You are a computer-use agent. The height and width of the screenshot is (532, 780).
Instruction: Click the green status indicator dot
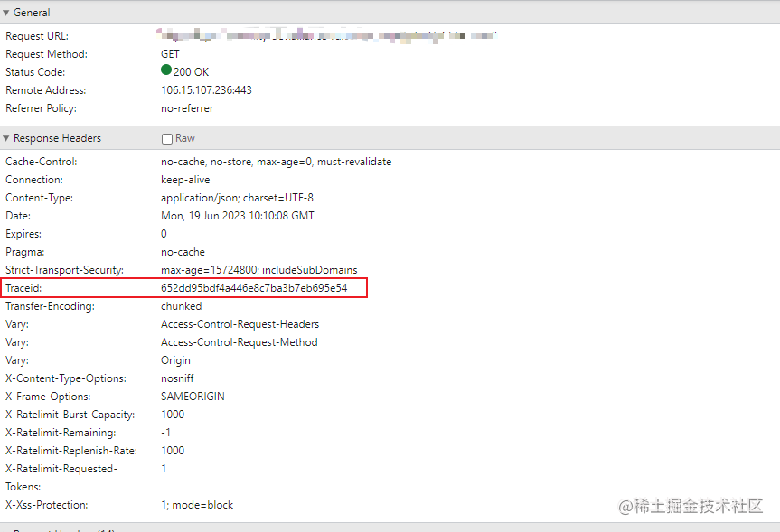pos(166,70)
